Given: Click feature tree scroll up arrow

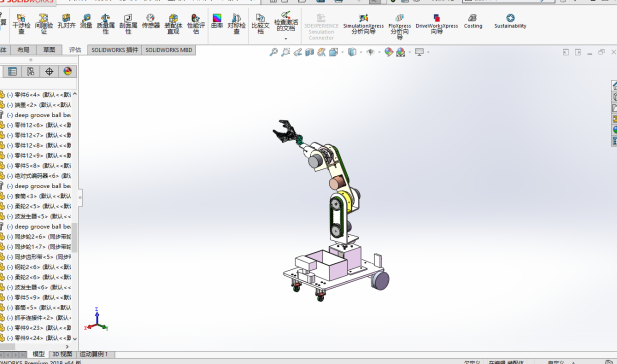Looking at the screenshot, I should pyautogui.click(x=75, y=94).
